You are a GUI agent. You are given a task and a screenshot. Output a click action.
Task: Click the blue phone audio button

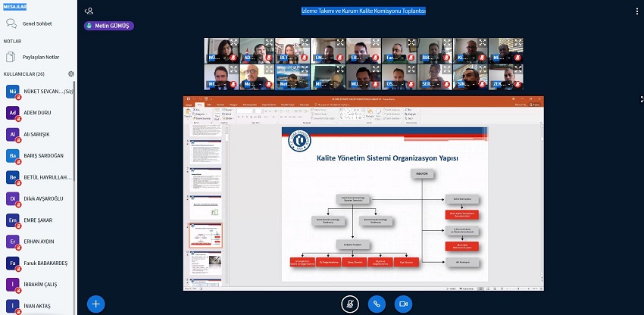(x=377, y=304)
